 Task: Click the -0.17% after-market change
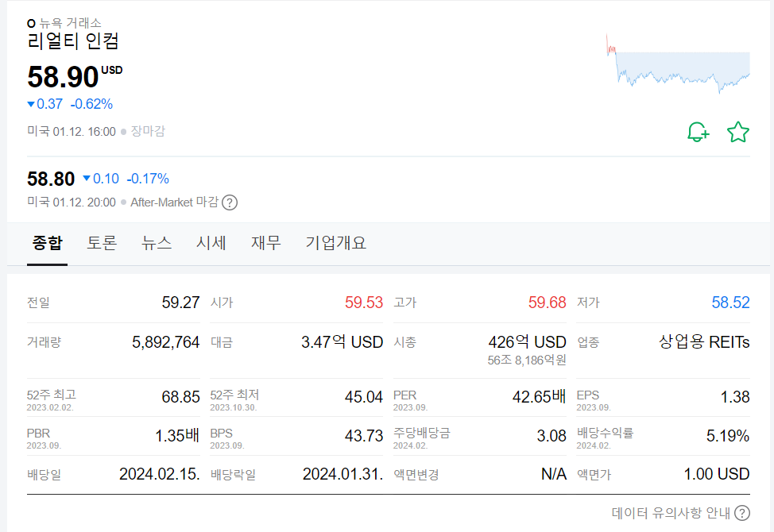tap(148, 179)
